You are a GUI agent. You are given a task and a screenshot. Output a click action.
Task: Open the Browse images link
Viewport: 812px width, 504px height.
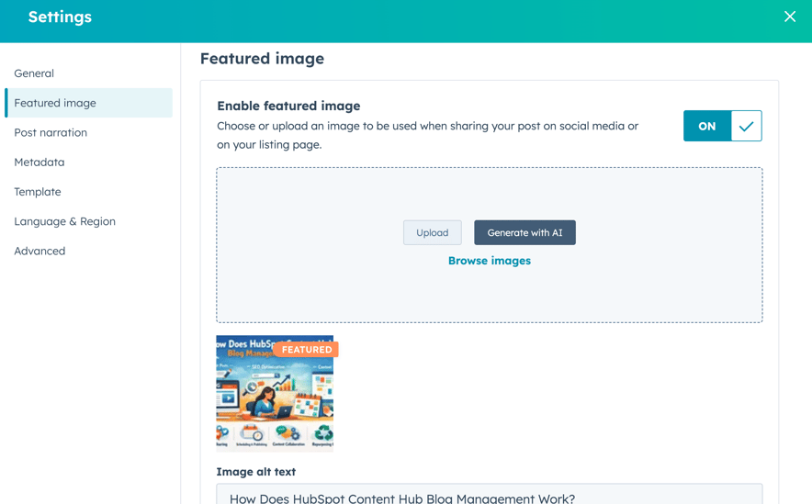(x=490, y=261)
